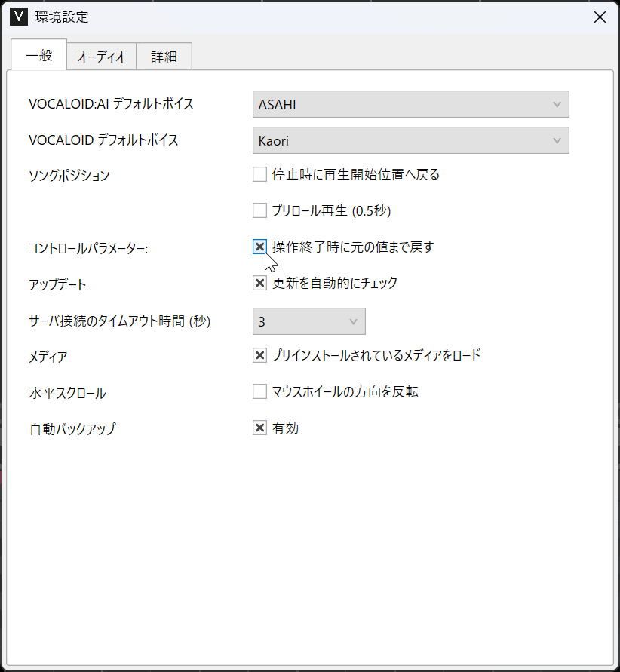Open the VOCALOID:AI default voice dropdown showing ASAHI
The image size is (620, 672).
[x=410, y=104]
